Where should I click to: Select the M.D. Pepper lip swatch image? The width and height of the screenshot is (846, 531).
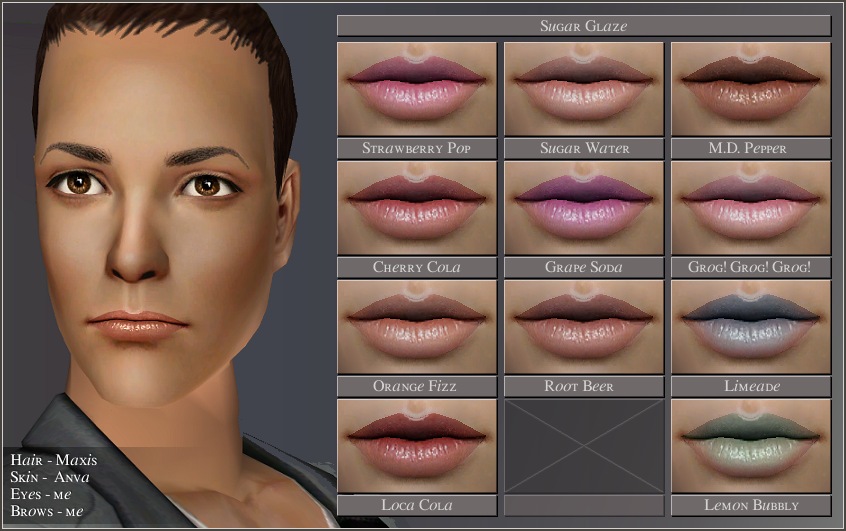751,89
